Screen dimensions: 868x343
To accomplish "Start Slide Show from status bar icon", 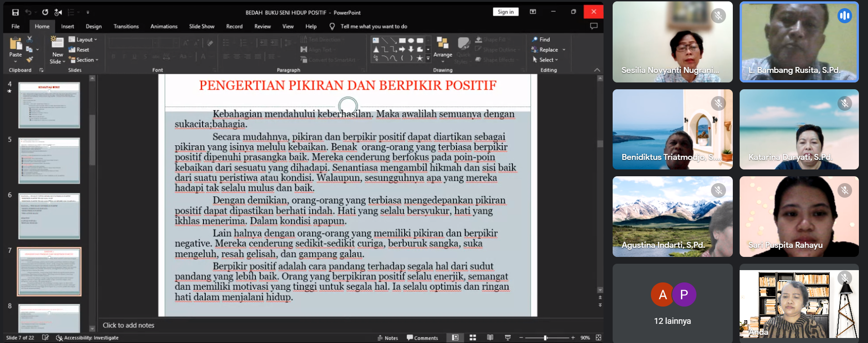I will click(508, 338).
